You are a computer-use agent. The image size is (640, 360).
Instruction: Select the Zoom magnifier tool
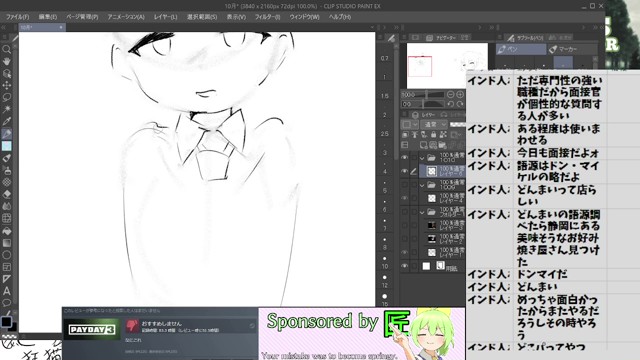(7, 49)
